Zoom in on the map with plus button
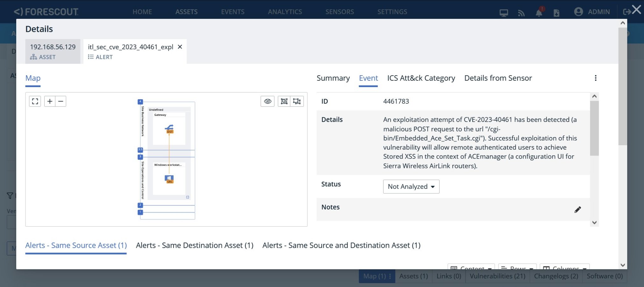644x287 pixels. tap(50, 101)
